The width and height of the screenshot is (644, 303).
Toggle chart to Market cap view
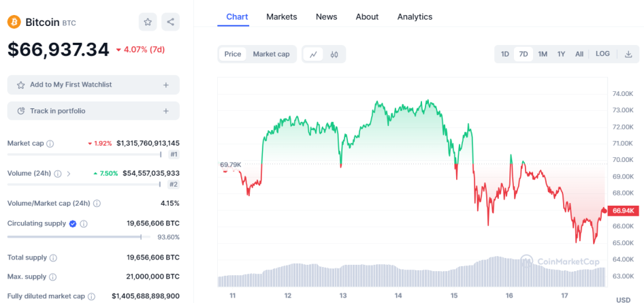[x=271, y=54]
